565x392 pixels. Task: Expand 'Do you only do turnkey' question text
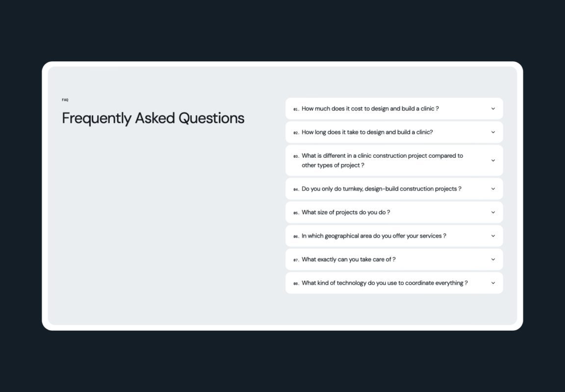[x=381, y=189]
